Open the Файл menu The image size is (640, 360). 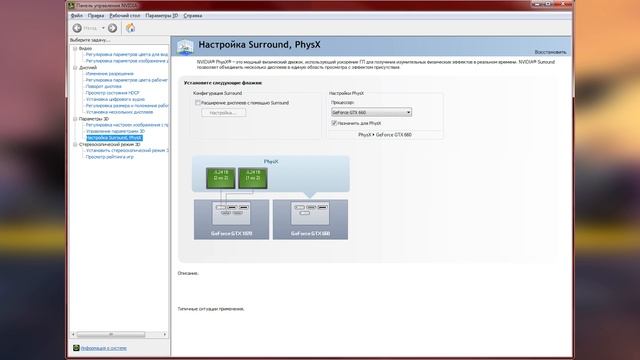pos(77,16)
